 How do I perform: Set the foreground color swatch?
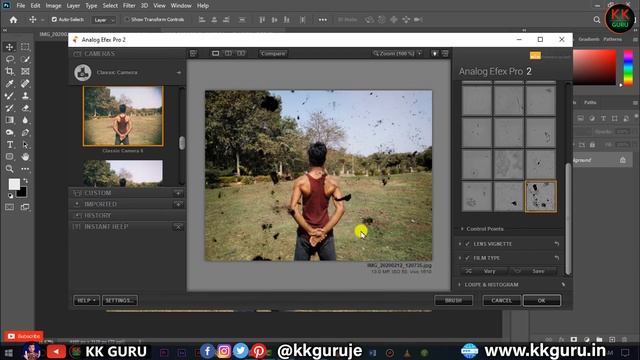click(x=14, y=184)
